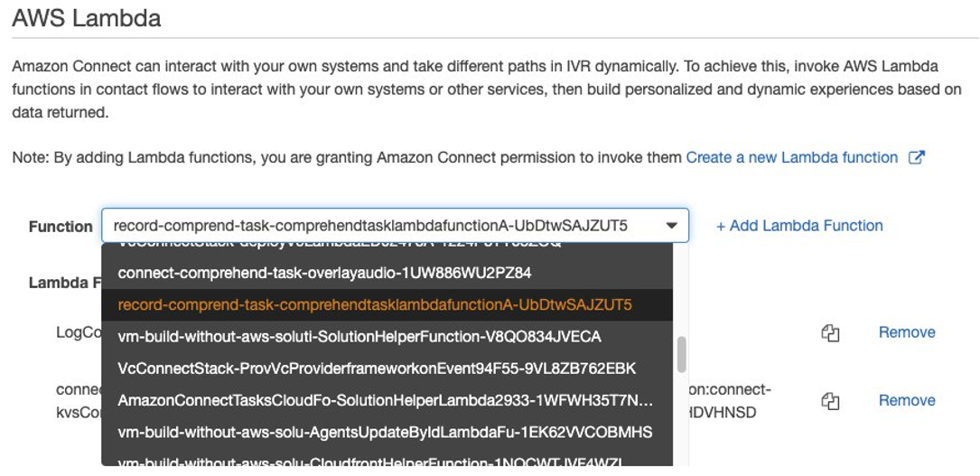The image size is (980, 476).
Task: Remove the LogCo Lambda function entry
Action: 907,332
